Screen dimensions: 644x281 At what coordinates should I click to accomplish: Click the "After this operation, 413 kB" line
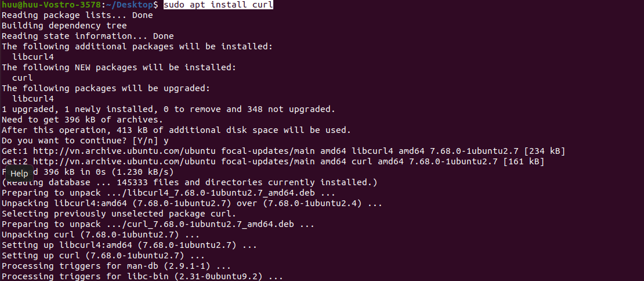(176, 130)
